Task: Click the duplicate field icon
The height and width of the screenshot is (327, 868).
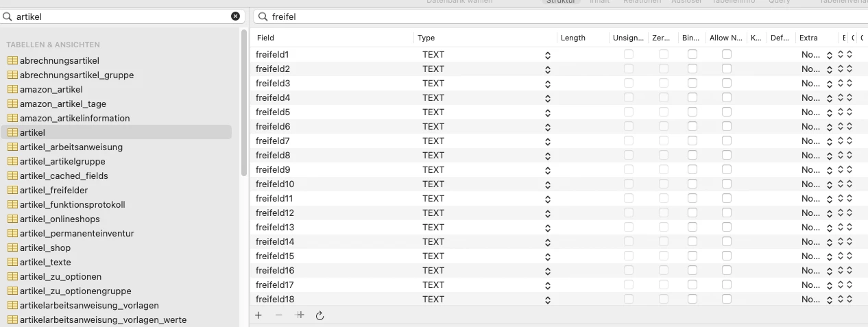Action: 300,315
